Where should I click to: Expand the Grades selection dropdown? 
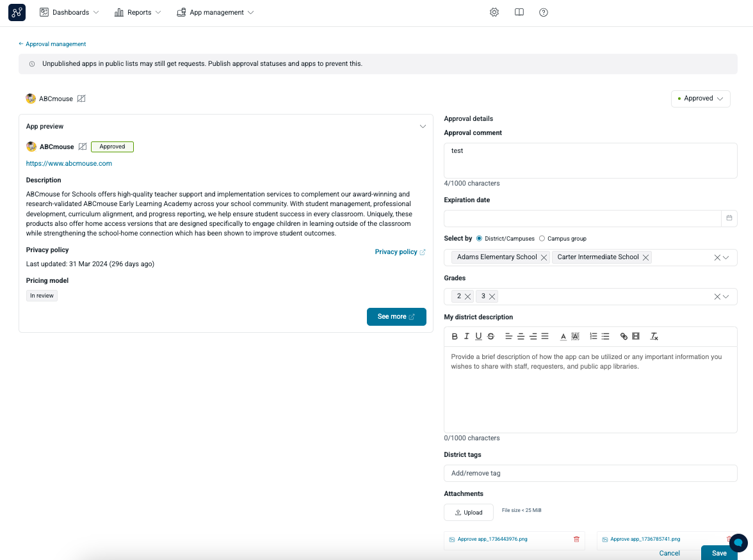724,296
